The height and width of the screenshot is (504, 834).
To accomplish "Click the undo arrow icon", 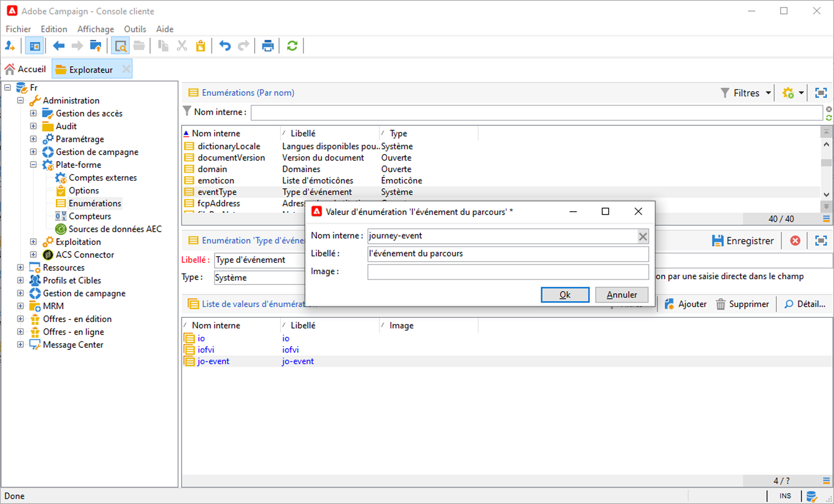I will (x=225, y=46).
